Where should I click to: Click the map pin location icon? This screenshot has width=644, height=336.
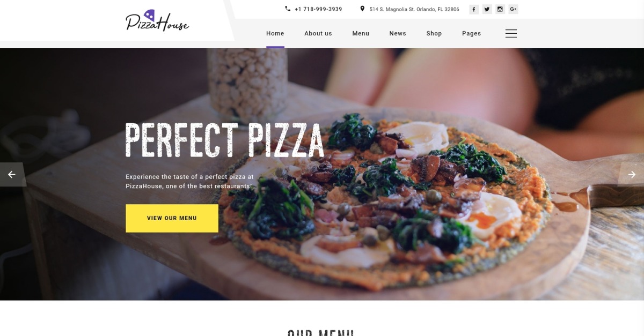point(362,9)
